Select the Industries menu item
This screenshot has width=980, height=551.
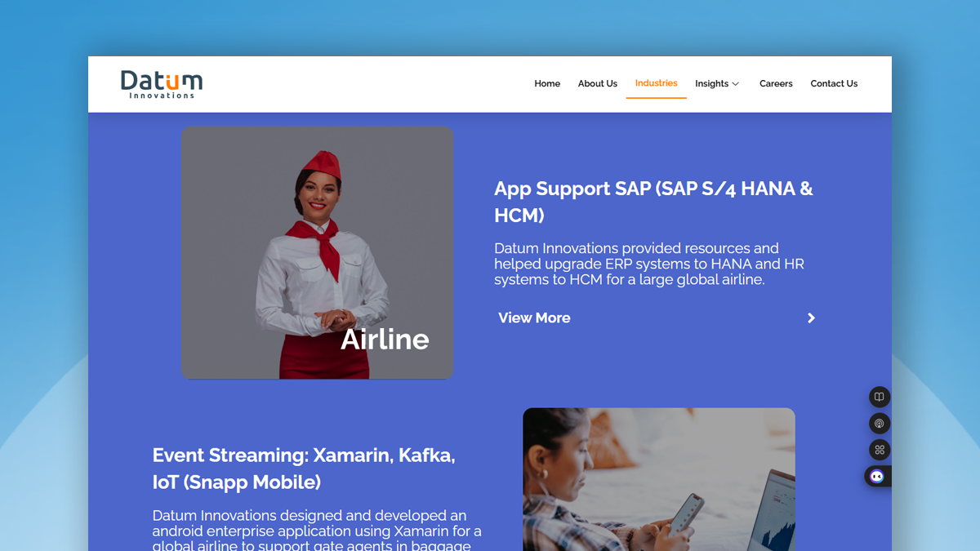point(657,83)
